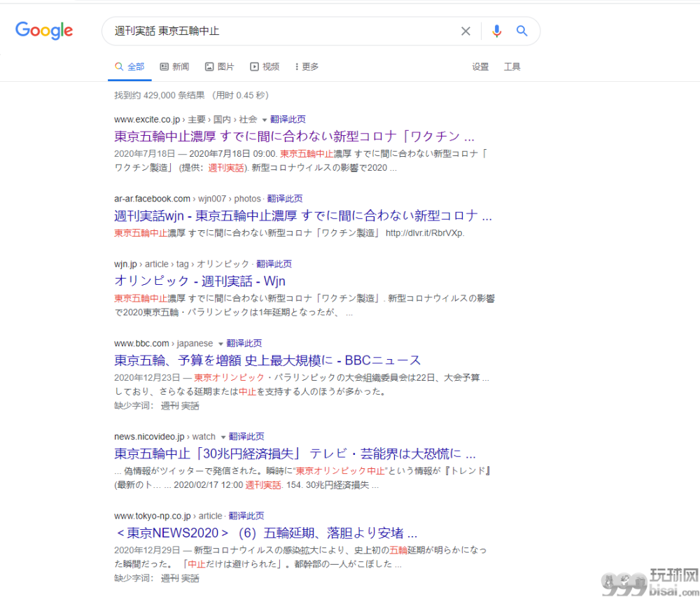This screenshot has width=700, height=597.
Task: Switch to the 图片 tab
Action: pos(220,67)
